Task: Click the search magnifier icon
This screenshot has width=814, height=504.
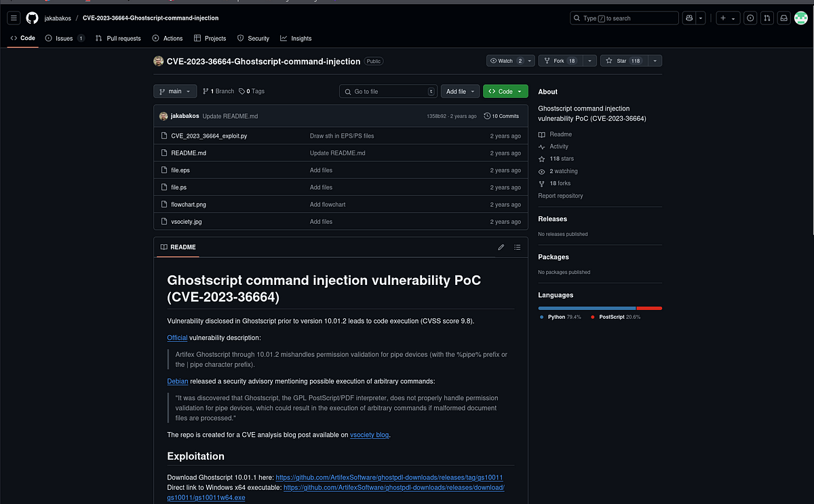Action: tap(576, 18)
